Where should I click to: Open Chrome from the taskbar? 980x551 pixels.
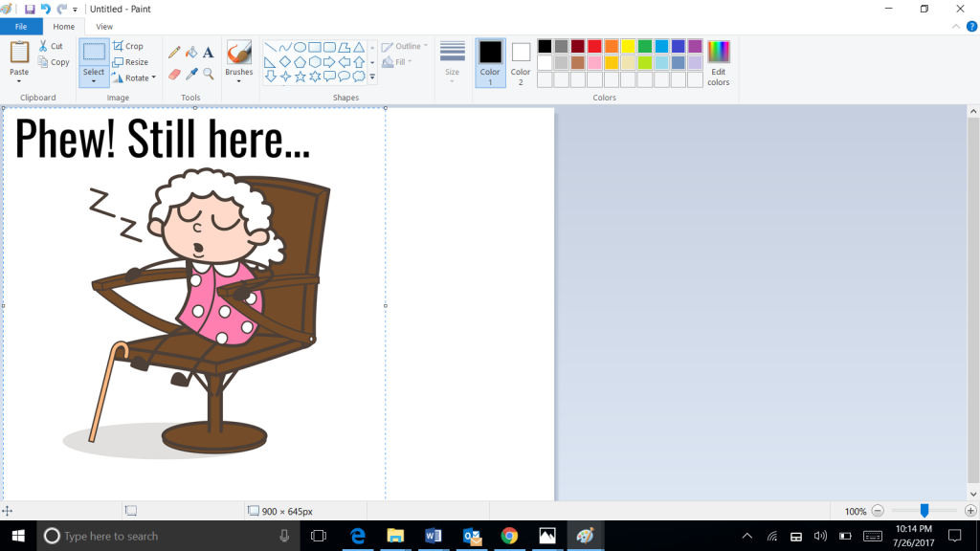509,536
